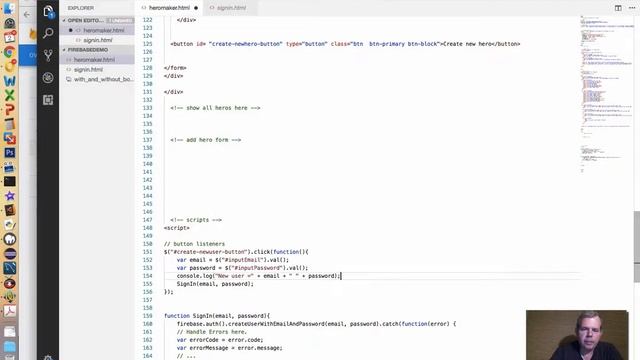Viewport: 640px width, 360px height.
Task: Open Microsoft Word from the dock
Action: (9, 80)
